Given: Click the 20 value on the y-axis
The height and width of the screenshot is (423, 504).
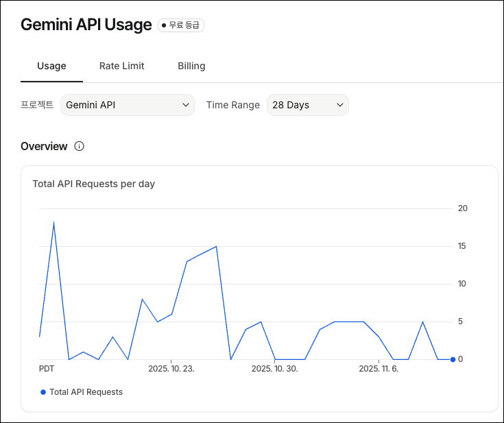Looking at the screenshot, I should pos(462,208).
